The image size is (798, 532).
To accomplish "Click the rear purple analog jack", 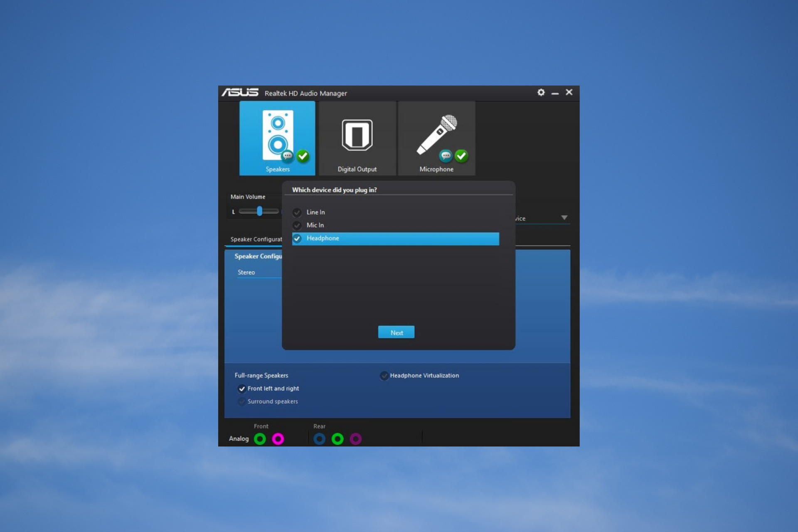I will point(356,438).
